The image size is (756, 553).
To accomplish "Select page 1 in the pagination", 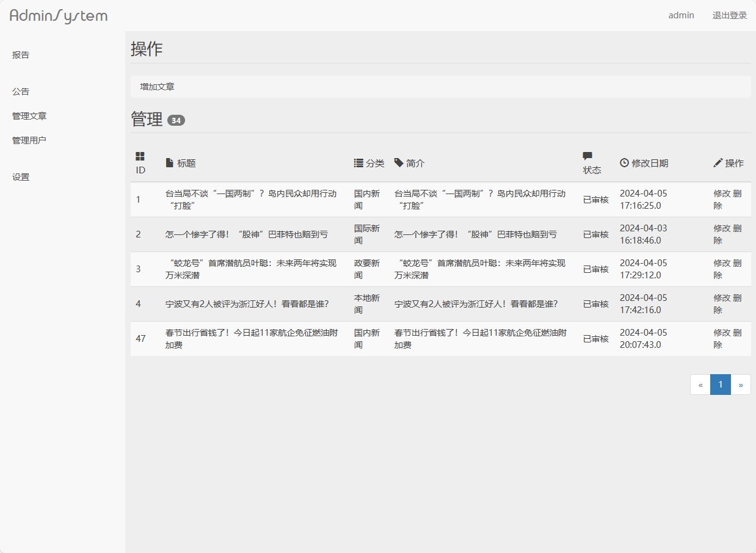I will [720, 385].
